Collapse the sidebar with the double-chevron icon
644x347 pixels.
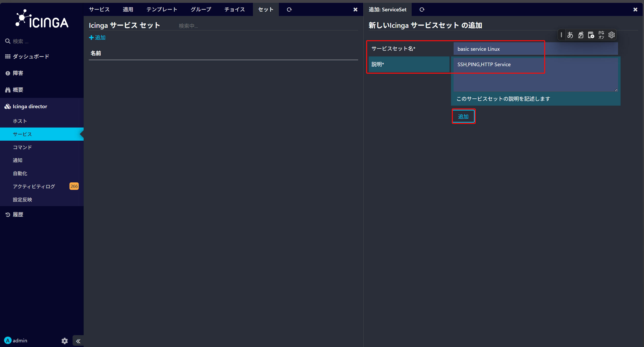(x=78, y=341)
